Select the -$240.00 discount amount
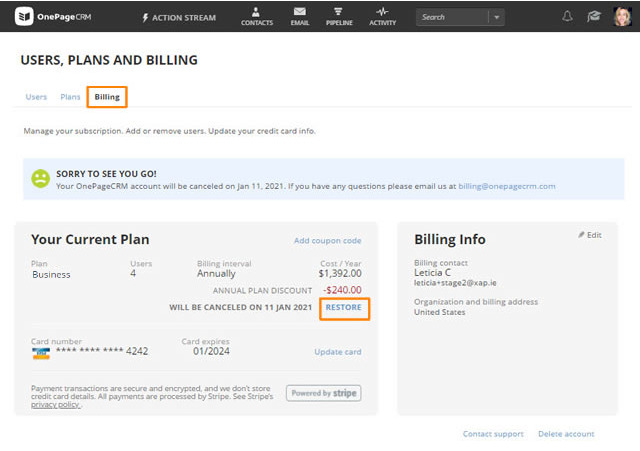The image size is (640, 451). coord(342,290)
